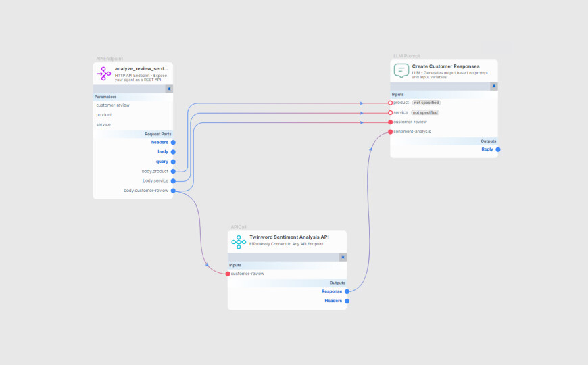588x365 pixels.
Task: Click the headers output connector dot
Action: pos(173,143)
